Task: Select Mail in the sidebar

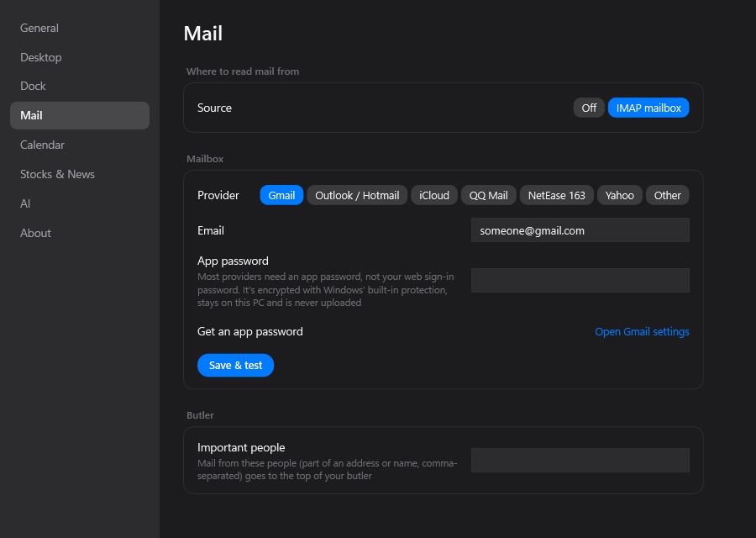Action: [80, 115]
